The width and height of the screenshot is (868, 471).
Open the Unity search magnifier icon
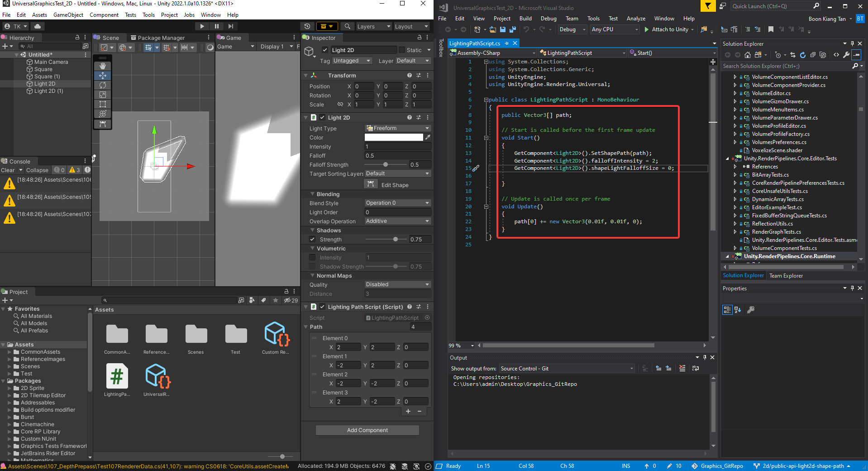[347, 26]
